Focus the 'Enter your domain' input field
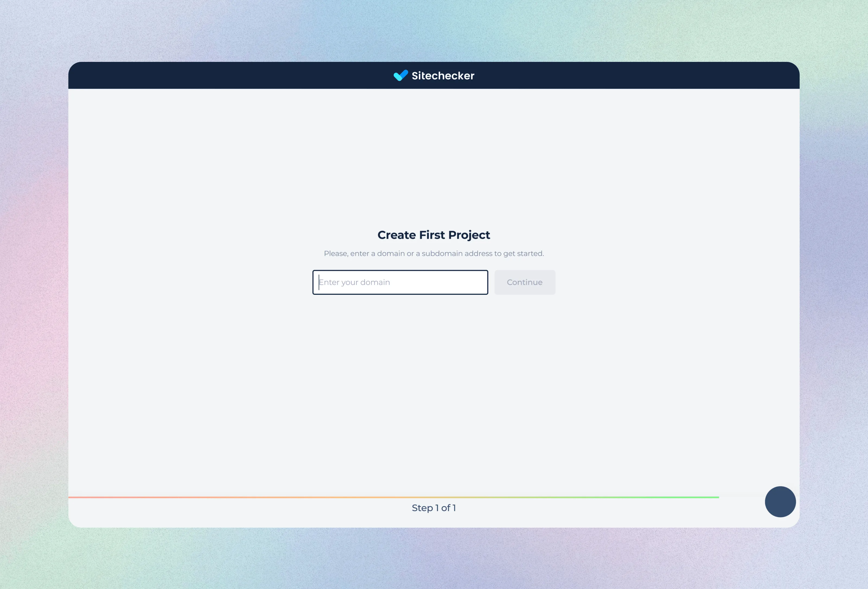Screen dimensions: 868x589 (400, 282)
